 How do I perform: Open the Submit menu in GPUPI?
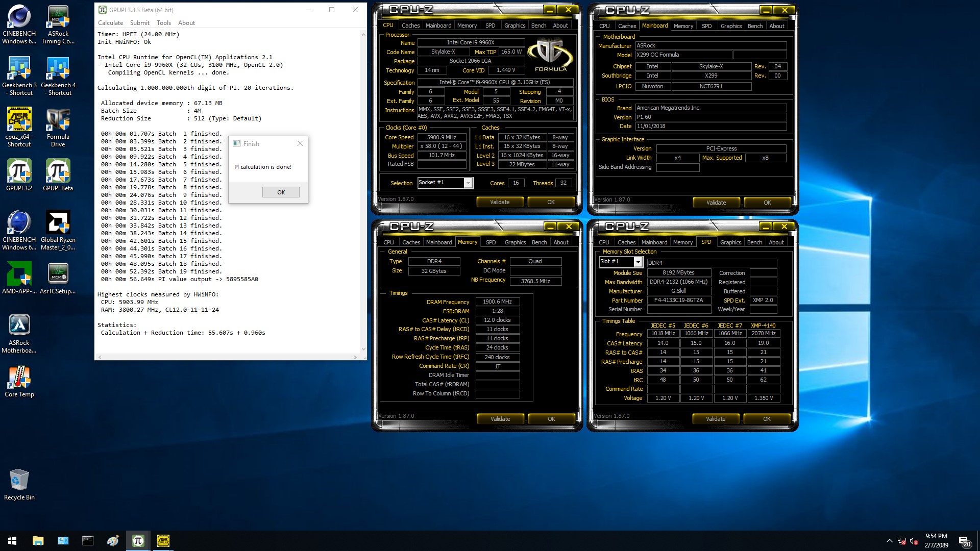point(140,23)
